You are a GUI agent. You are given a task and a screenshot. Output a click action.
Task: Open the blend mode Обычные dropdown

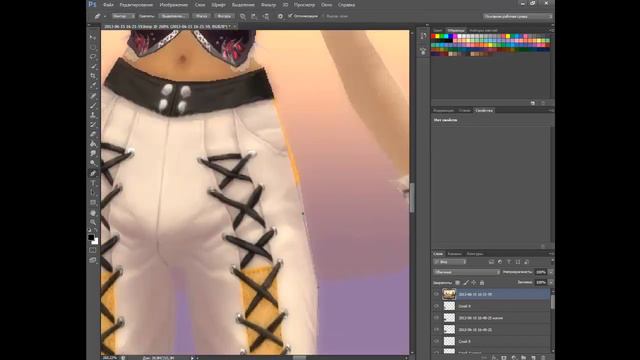[467, 272]
